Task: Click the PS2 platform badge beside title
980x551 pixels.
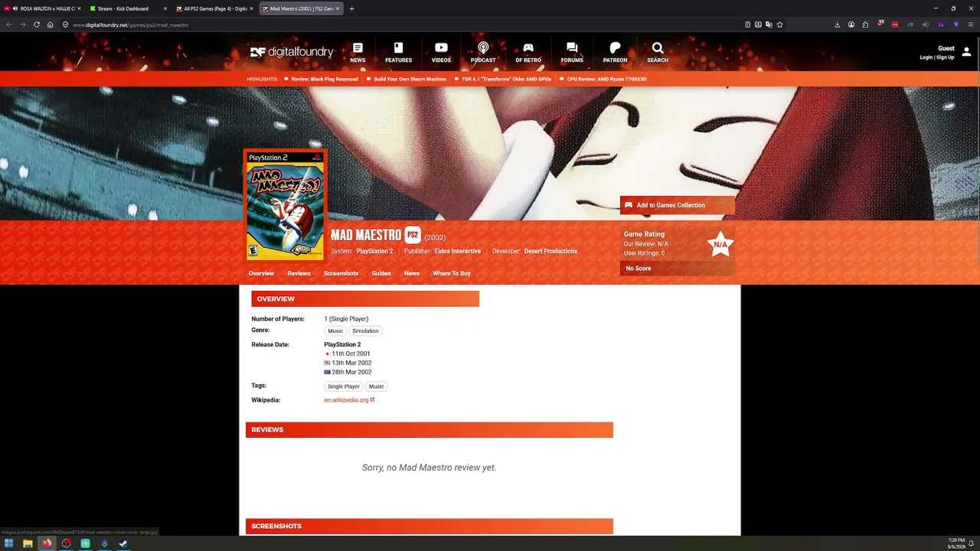Action: pos(413,235)
